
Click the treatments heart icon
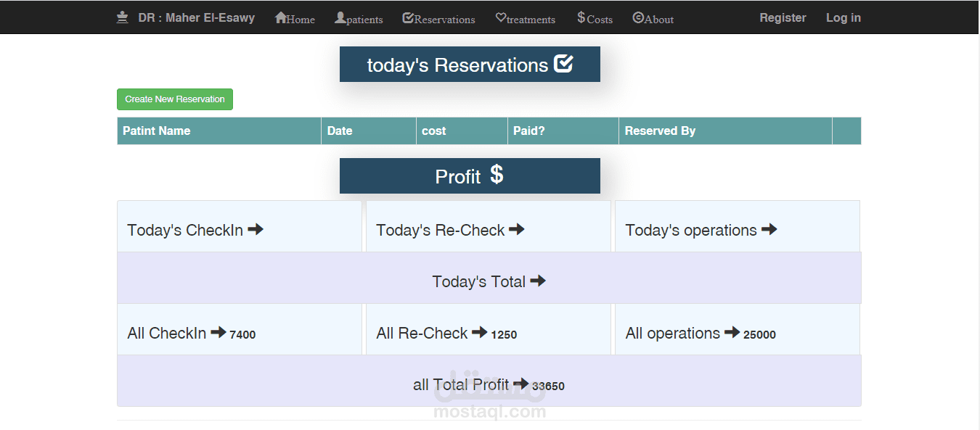pos(502,19)
